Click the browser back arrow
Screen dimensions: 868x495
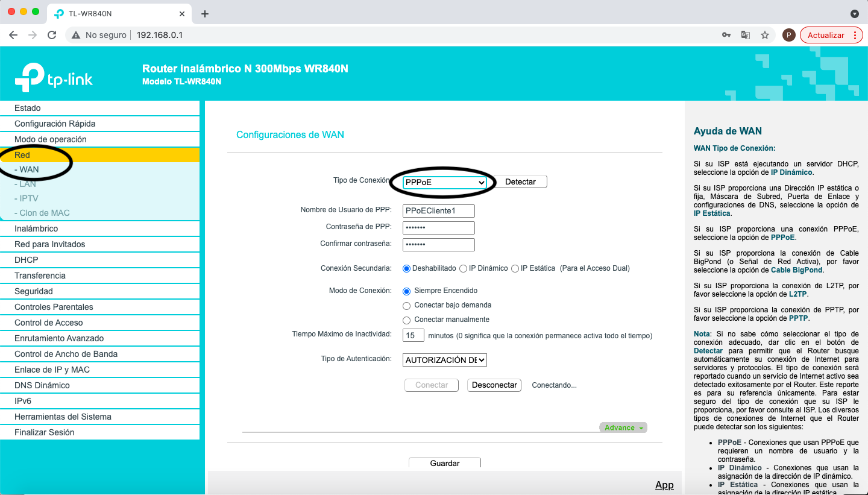click(x=13, y=35)
